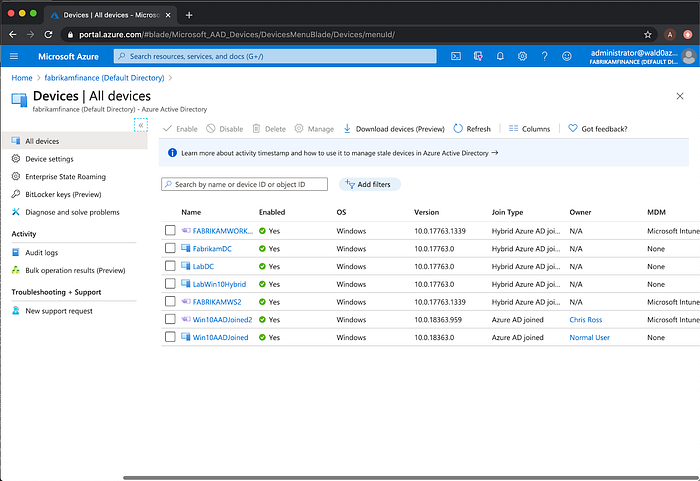Viewport: 700px width, 481px height.
Task: Select All devices in left menu
Action: click(x=74, y=141)
